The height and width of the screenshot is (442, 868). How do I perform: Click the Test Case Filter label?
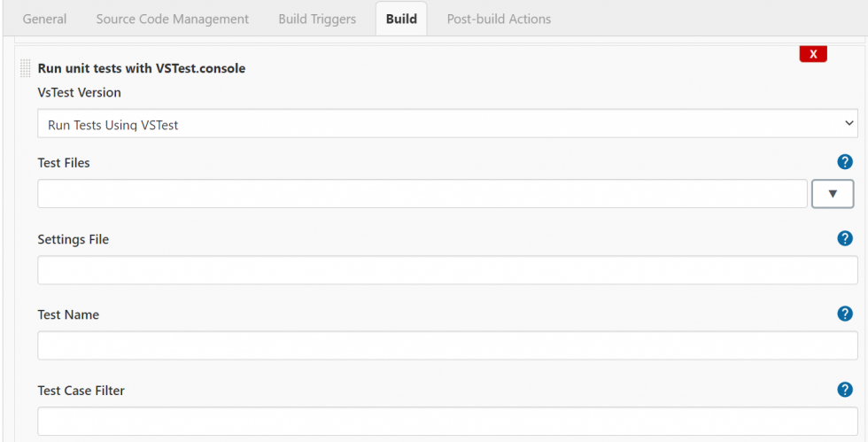click(x=81, y=391)
